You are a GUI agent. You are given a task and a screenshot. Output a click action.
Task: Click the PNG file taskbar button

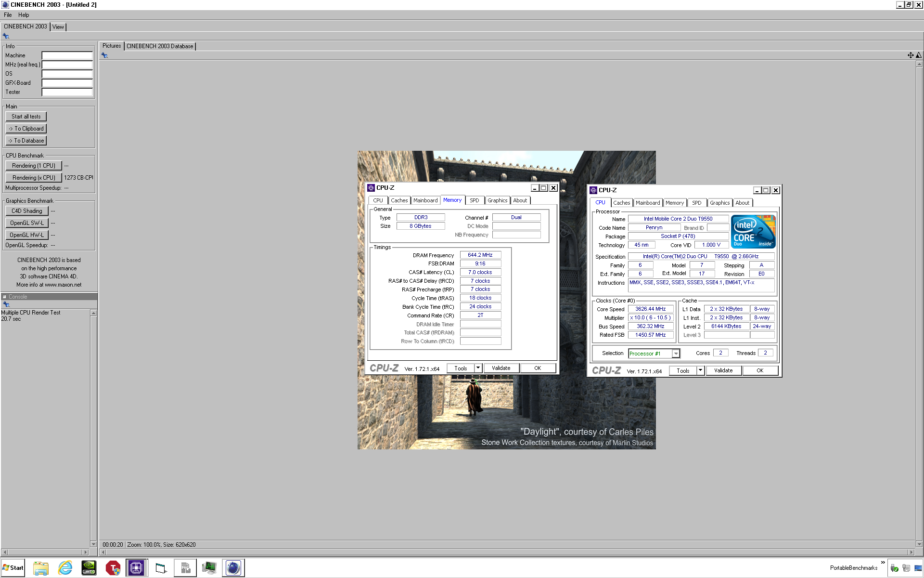[185, 568]
